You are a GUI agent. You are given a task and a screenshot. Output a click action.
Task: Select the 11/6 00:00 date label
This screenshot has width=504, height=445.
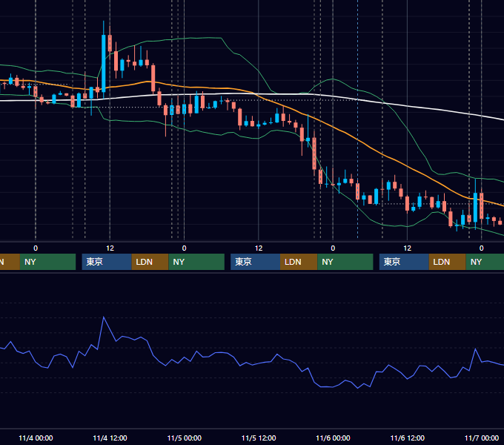click(333, 438)
